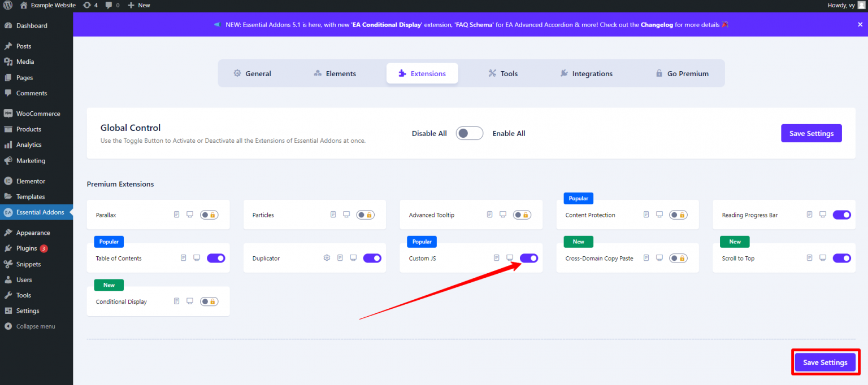Follow the Changelog link in the banner
The width and height of the screenshot is (868, 385).
point(656,24)
